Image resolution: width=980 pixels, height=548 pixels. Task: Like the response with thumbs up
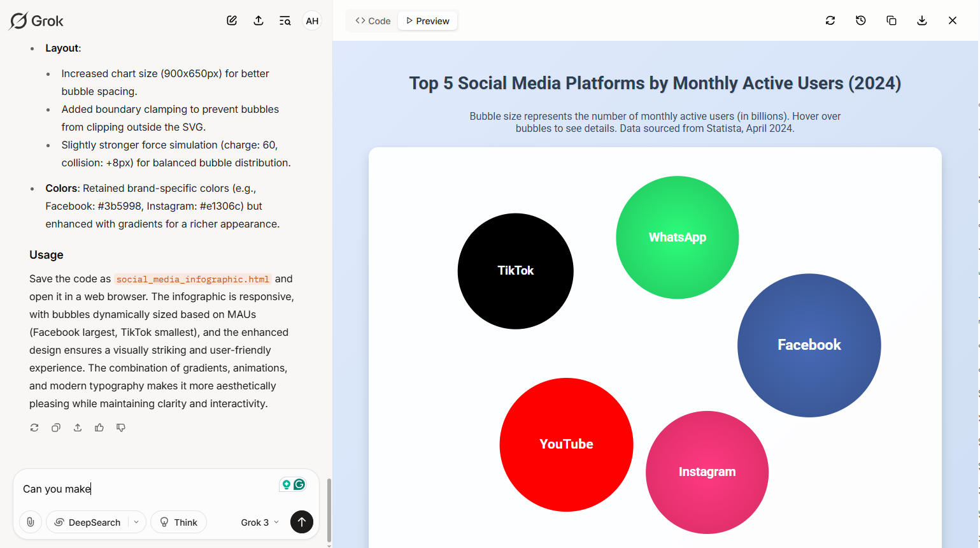[x=99, y=428]
